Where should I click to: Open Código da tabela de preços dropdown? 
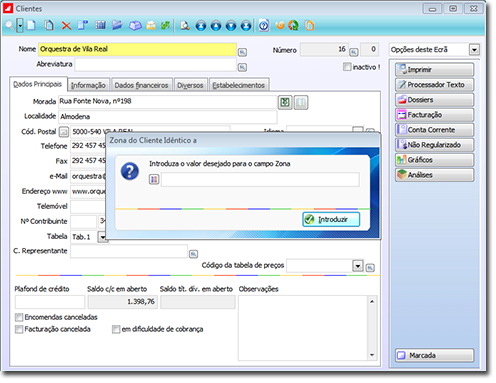click(358, 266)
